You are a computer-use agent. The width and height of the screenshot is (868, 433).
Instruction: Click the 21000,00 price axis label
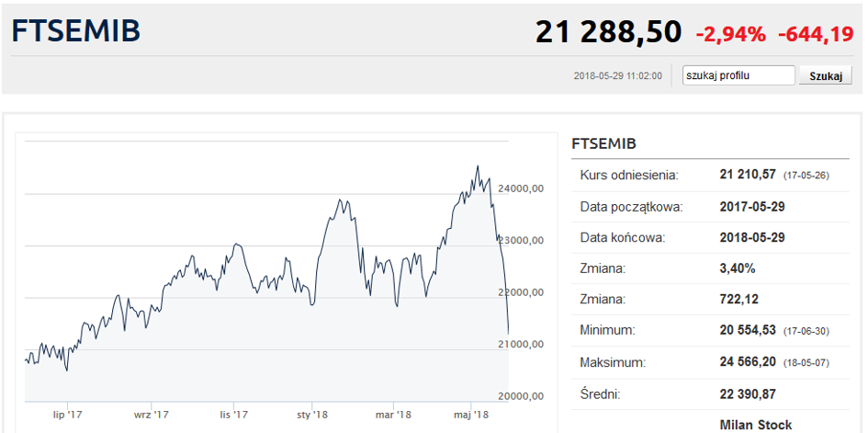click(x=522, y=344)
